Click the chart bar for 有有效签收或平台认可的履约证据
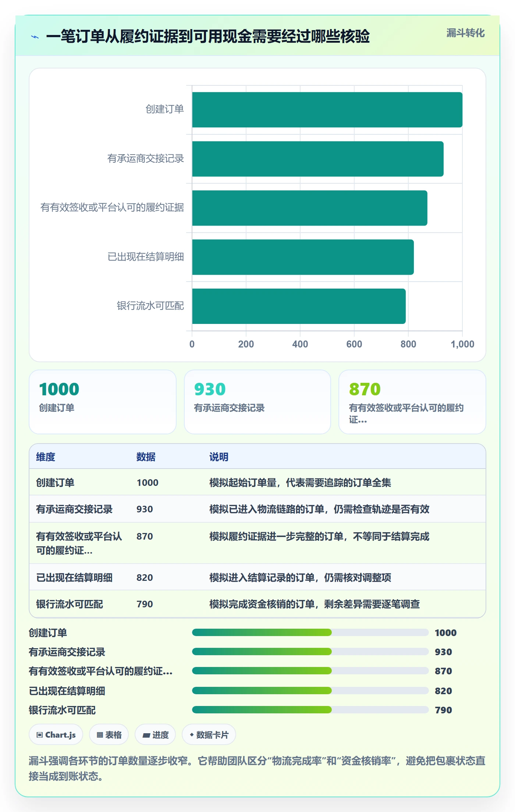The height and width of the screenshot is (812, 515). point(310,208)
